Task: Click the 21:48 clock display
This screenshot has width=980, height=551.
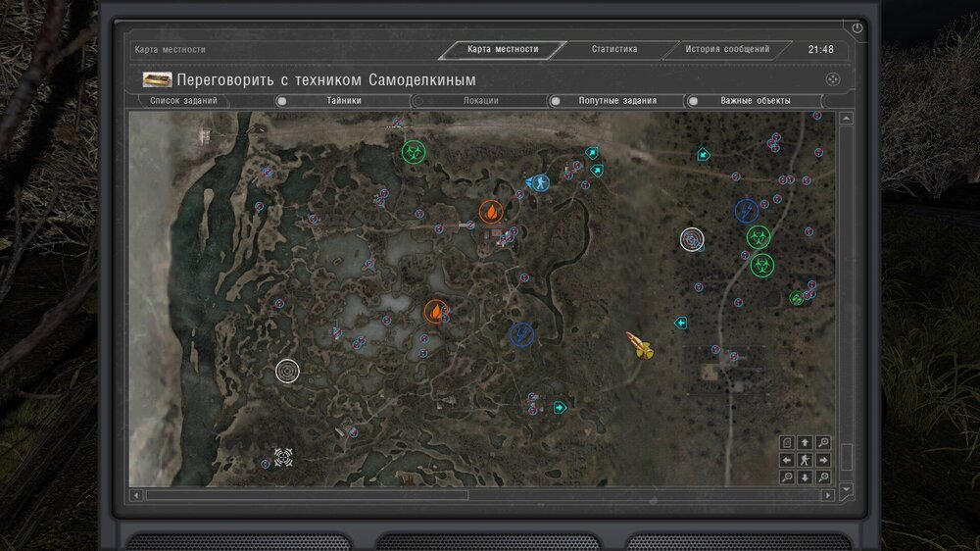Action: tap(820, 49)
